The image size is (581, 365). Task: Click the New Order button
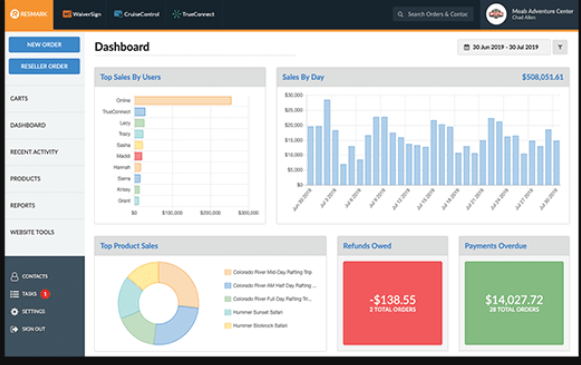pos(44,44)
